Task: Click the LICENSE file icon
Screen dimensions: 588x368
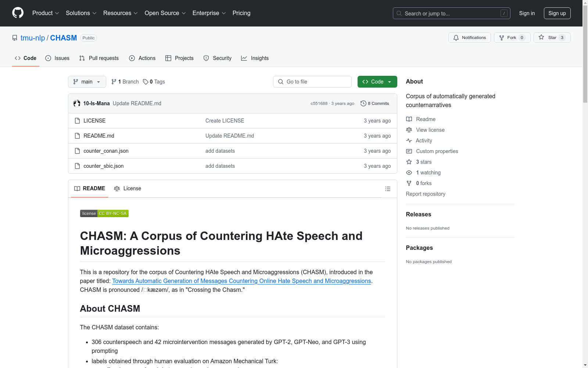Action: pyautogui.click(x=77, y=121)
